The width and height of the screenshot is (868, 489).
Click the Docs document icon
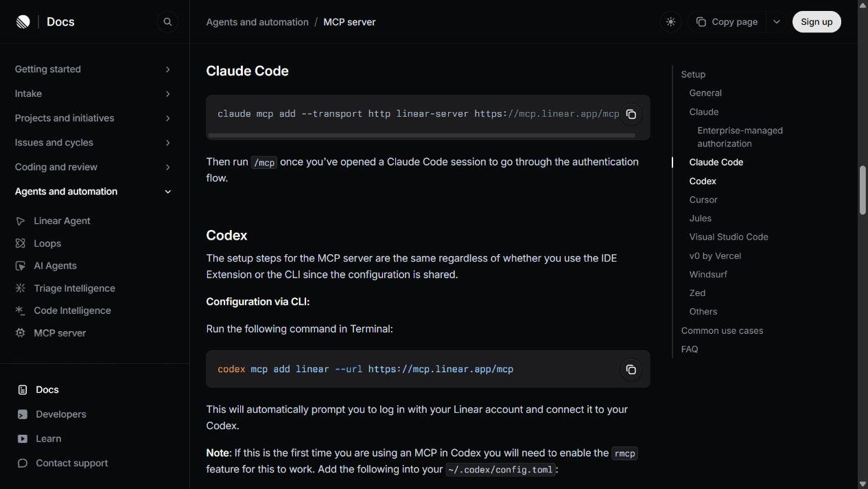[23, 390]
